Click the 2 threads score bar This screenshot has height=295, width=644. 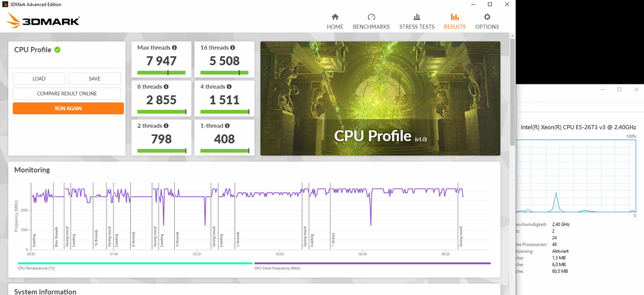point(161,151)
